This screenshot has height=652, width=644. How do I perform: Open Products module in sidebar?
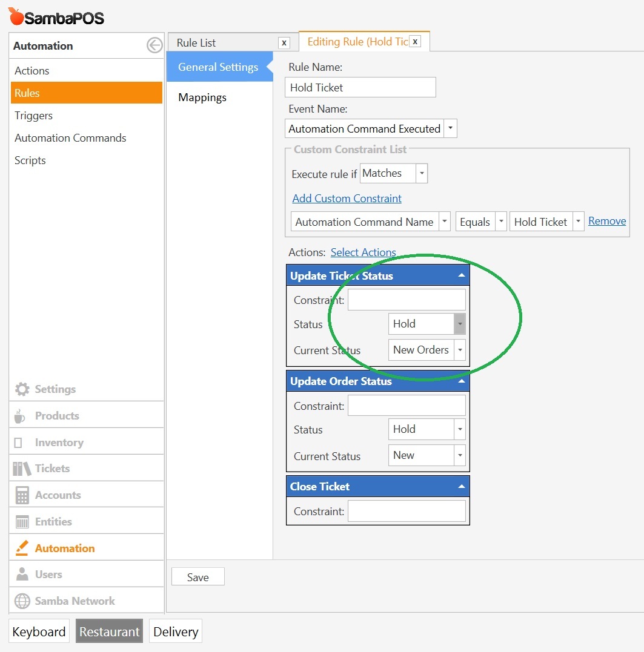coord(87,415)
